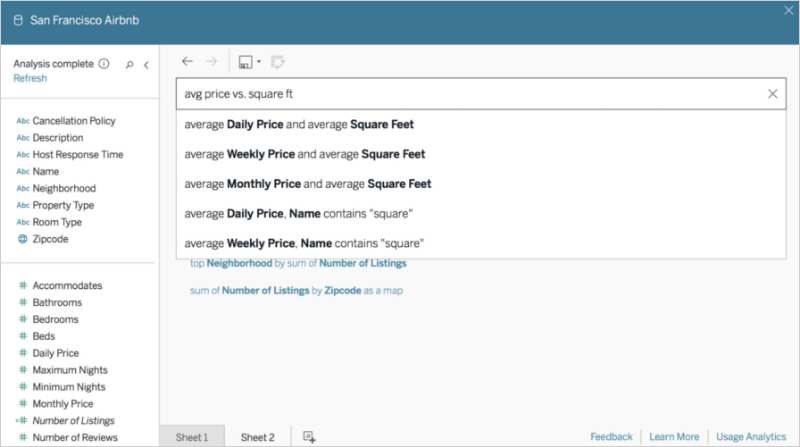The width and height of the screenshot is (800, 447).
Task: Open the analysis info icon
Action: (104, 64)
